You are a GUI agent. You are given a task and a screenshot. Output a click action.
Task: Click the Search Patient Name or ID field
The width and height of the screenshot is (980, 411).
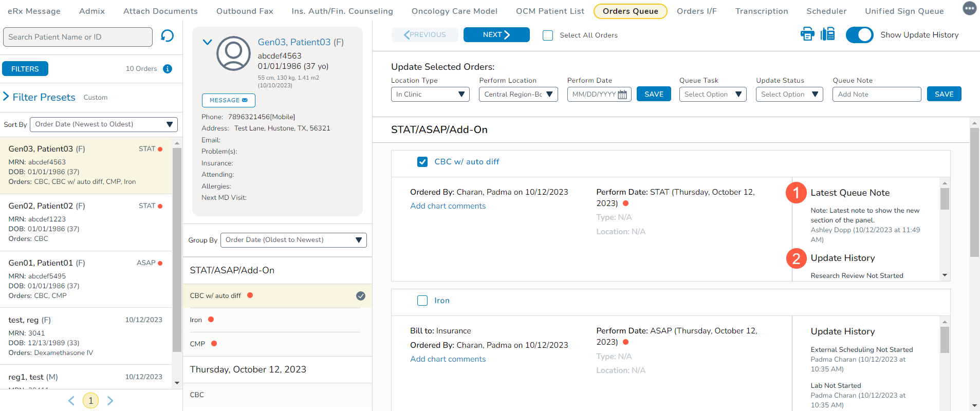pos(78,37)
